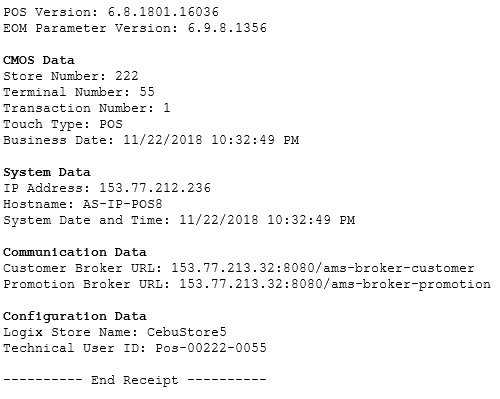Click the System Data heading
This screenshot has width=500, height=399.
(47, 172)
